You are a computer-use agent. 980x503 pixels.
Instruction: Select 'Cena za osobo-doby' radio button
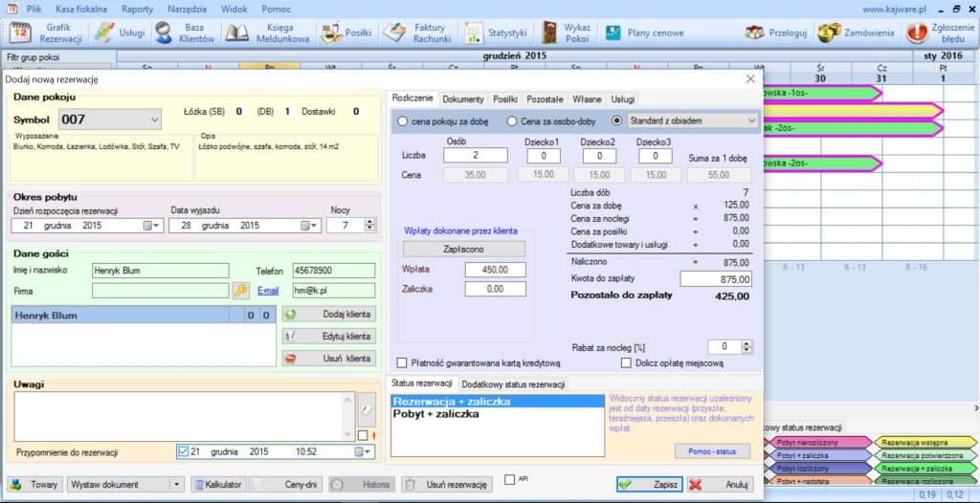click(512, 121)
